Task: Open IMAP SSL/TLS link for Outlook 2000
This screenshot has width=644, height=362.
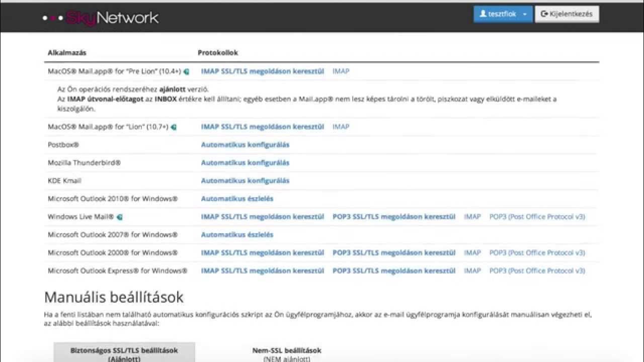Action: point(263,253)
